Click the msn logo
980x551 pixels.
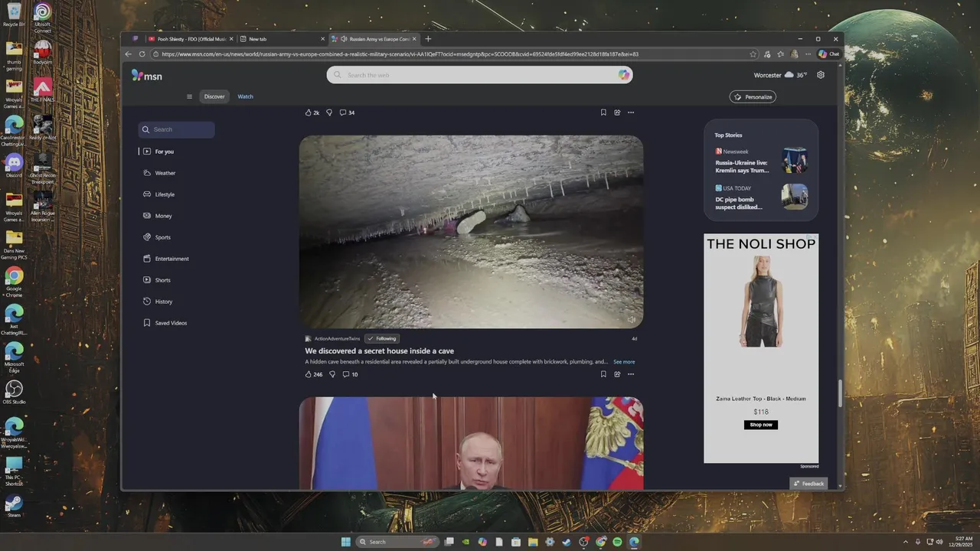point(146,76)
